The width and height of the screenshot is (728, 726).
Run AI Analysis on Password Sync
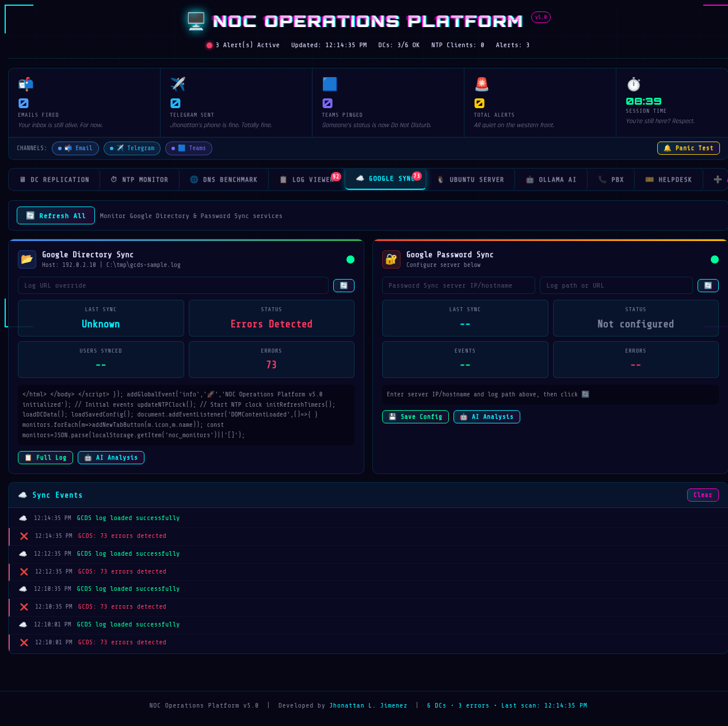[487, 417]
